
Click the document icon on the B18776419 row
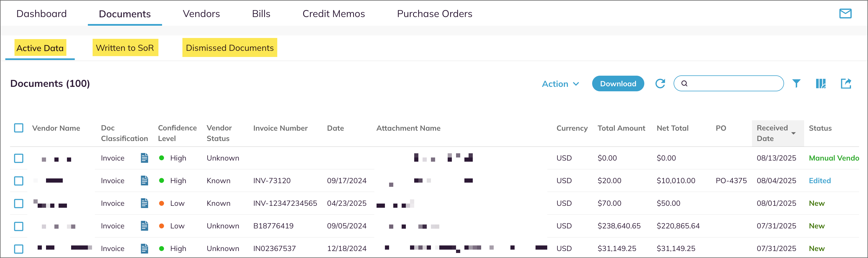click(144, 226)
